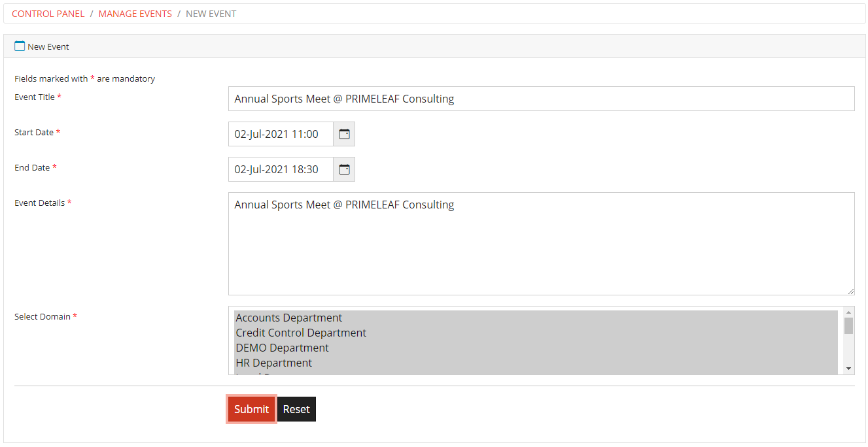Open Manage Events breadcrumb link
This screenshot has width=868, height=447.
tap(135, 14)
